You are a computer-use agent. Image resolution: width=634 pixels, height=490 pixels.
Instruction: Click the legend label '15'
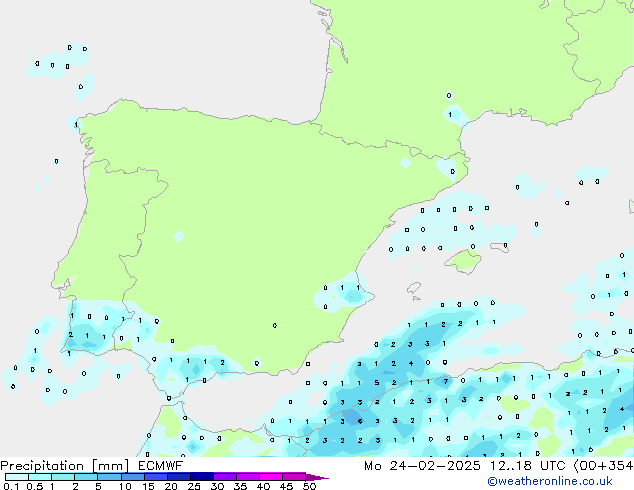point(148,486)
